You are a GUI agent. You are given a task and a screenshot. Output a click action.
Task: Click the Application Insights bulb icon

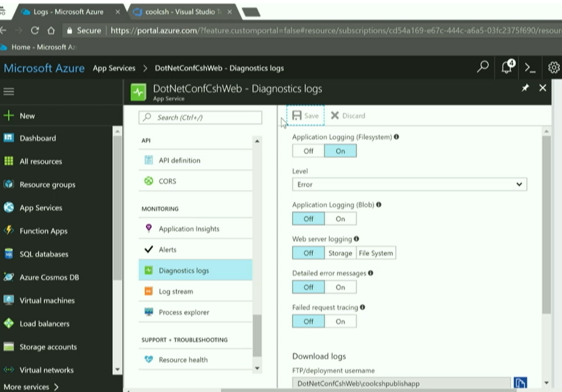[x=149, y=228]
